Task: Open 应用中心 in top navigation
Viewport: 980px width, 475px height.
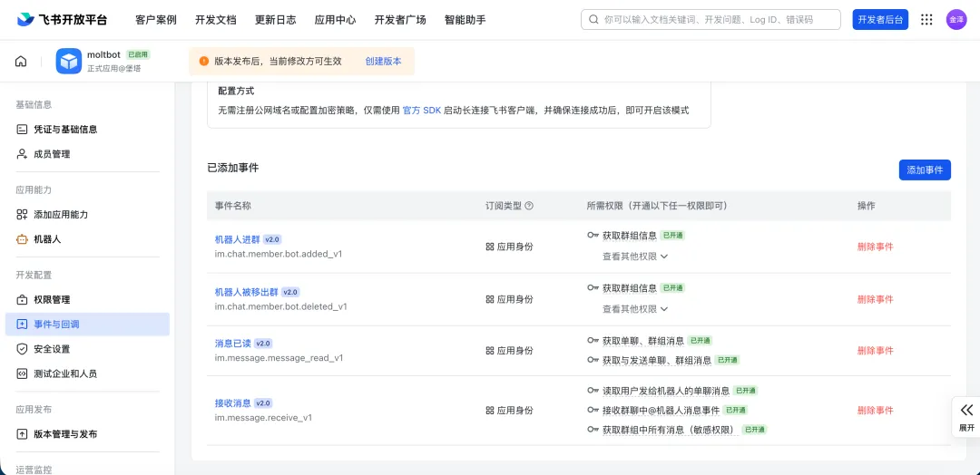Action: point(336,19)
